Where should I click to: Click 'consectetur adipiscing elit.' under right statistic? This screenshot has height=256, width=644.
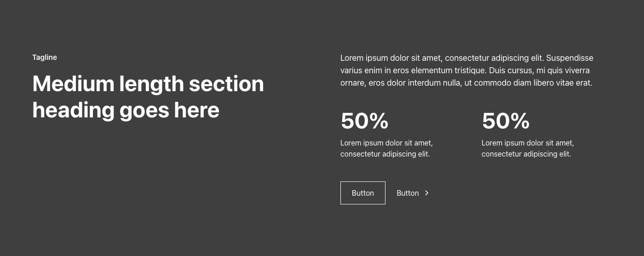pos(526,154)
